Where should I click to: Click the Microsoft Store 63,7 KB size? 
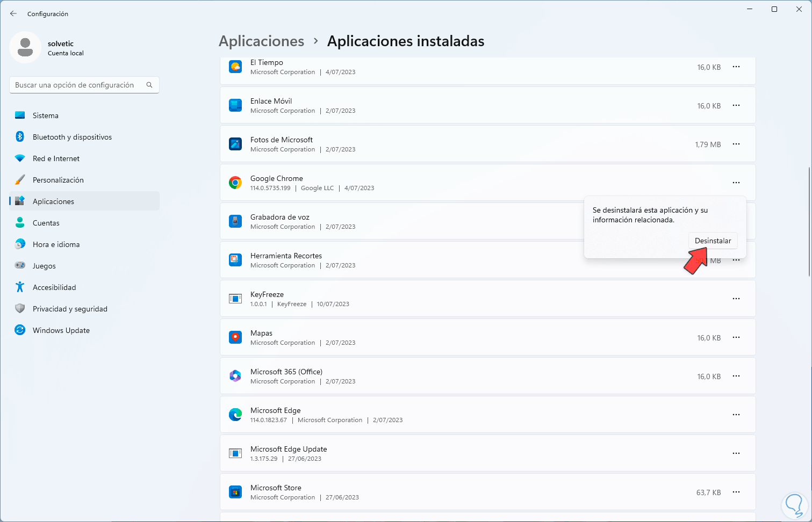tap(708, 492)
